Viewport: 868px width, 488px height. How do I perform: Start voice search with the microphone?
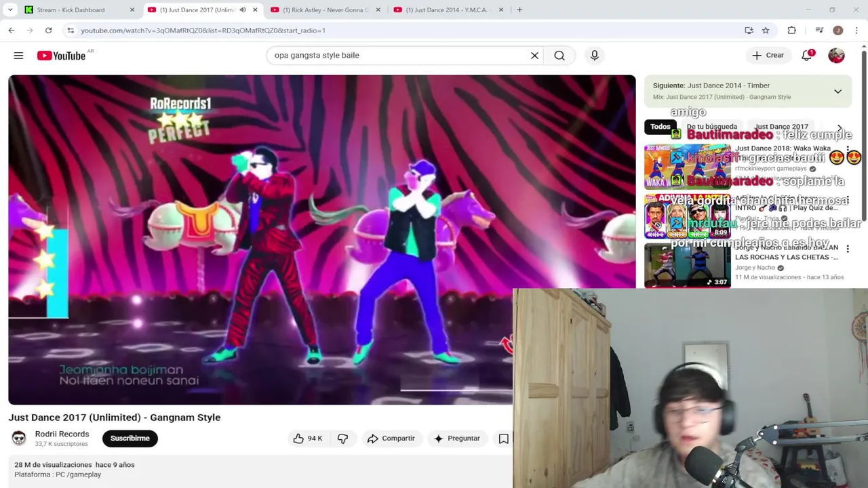click(x=595, y=56)
